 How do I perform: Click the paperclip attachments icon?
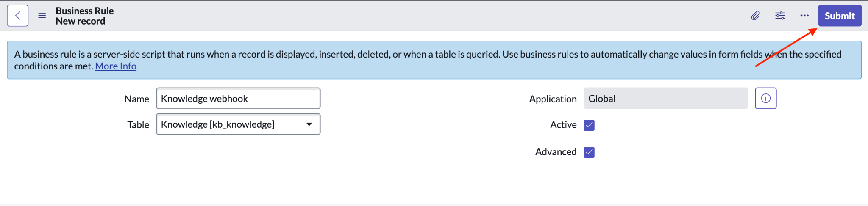pyautogui.click(x=755, y=16)
